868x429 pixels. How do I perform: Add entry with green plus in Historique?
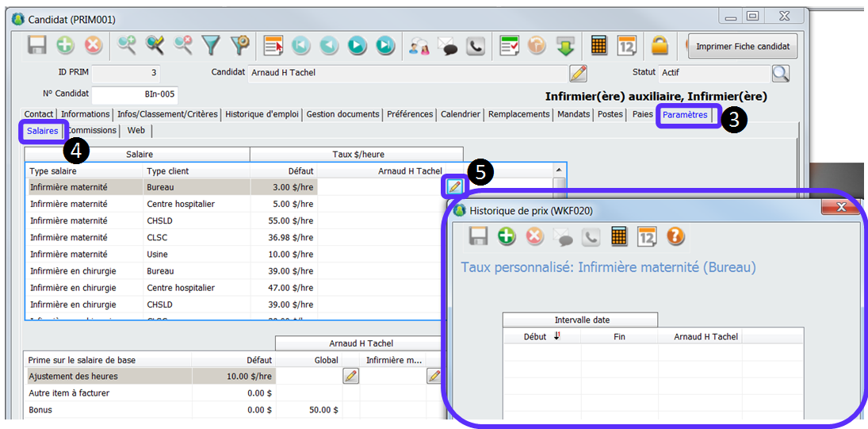tap(507, 236)
